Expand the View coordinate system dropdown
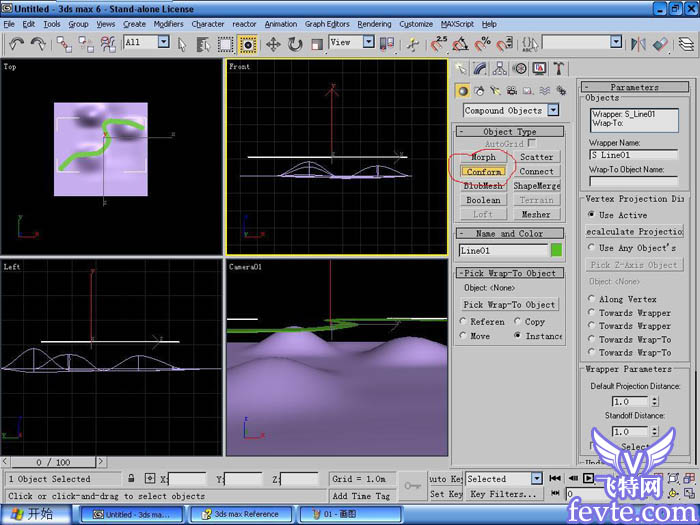 pos(368,43)
